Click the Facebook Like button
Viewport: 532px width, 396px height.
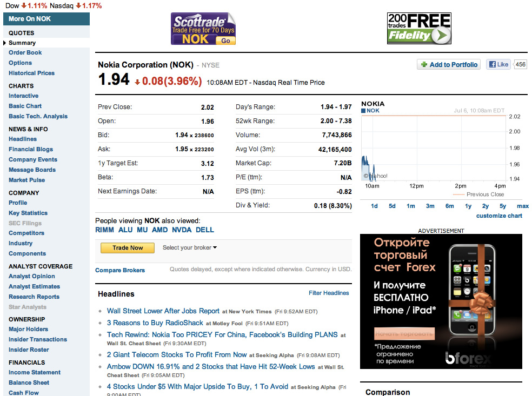(498, 64)
